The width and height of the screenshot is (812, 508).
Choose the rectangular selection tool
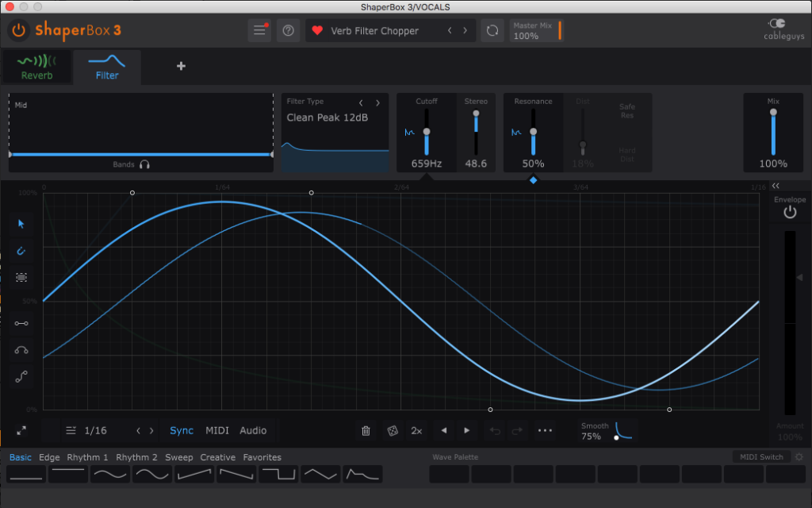tap(21, 277)
